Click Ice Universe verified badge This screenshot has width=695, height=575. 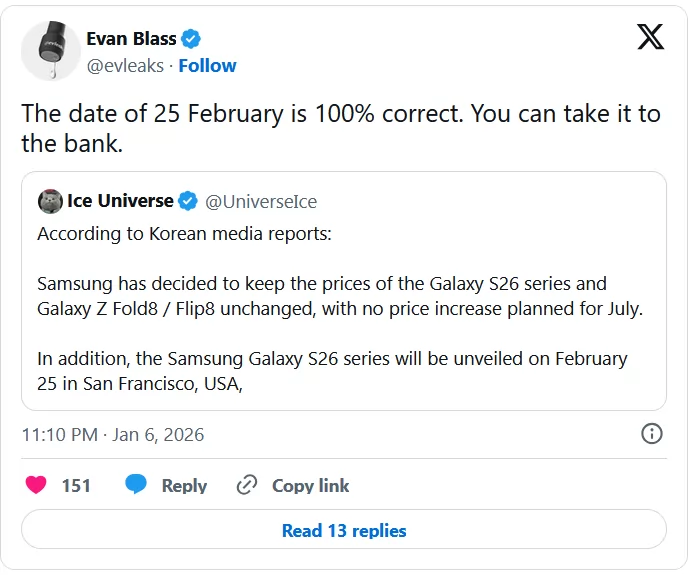(188, 201)
